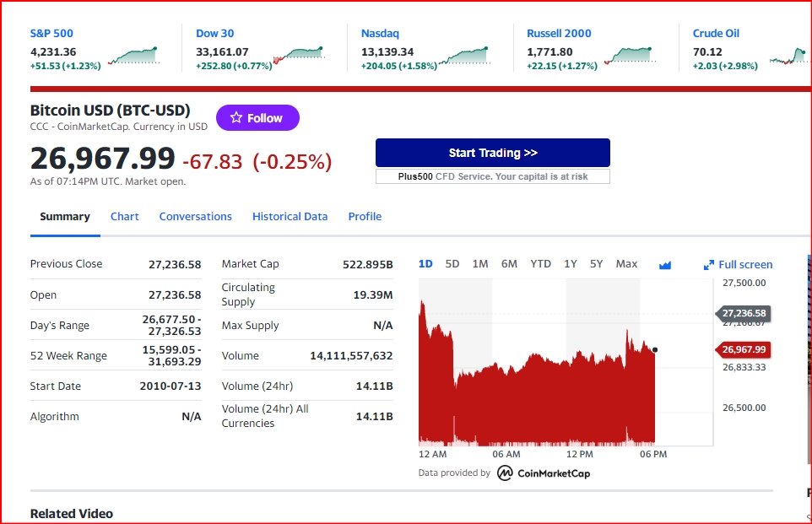The width and height of the screenshot is (812, 524).
Task: Open the Full screen chart link
Action: point(745,265)
